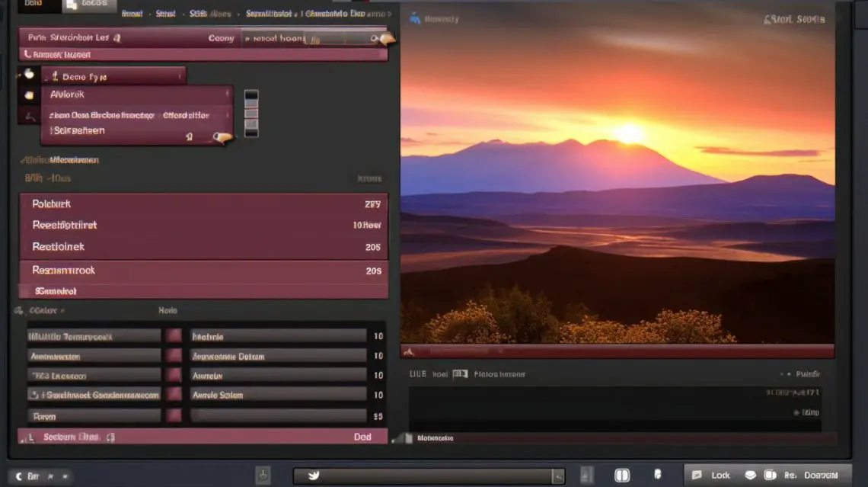The width and height of the screenshot is (868, 487).
Task: Click the split-panel icon in bottom bar
Action: pos(622,476)
